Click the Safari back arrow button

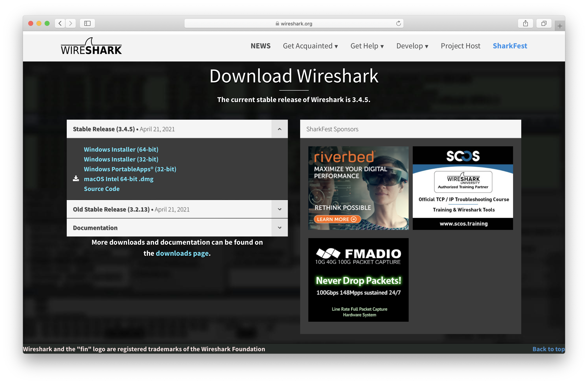[60, 24]
